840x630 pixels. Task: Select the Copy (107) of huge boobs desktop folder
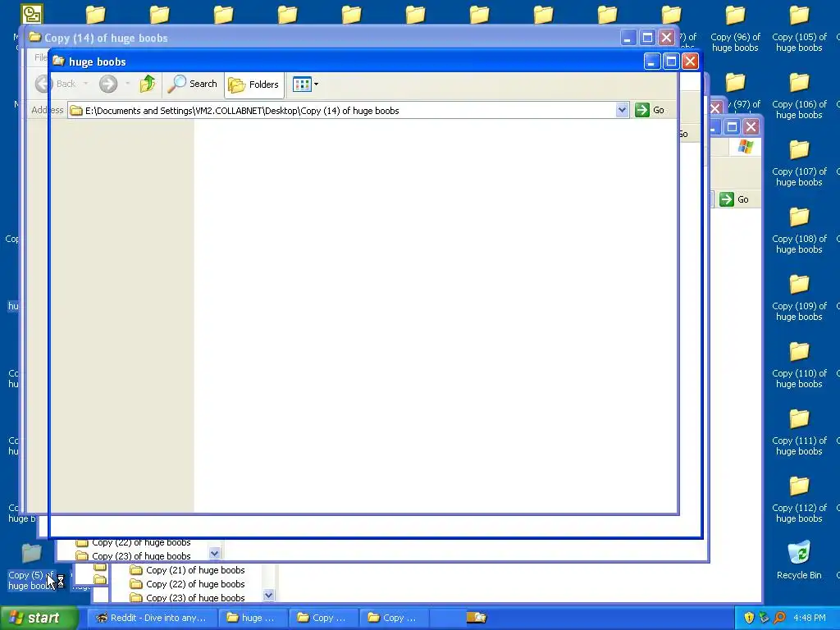[x=799, y=164]
